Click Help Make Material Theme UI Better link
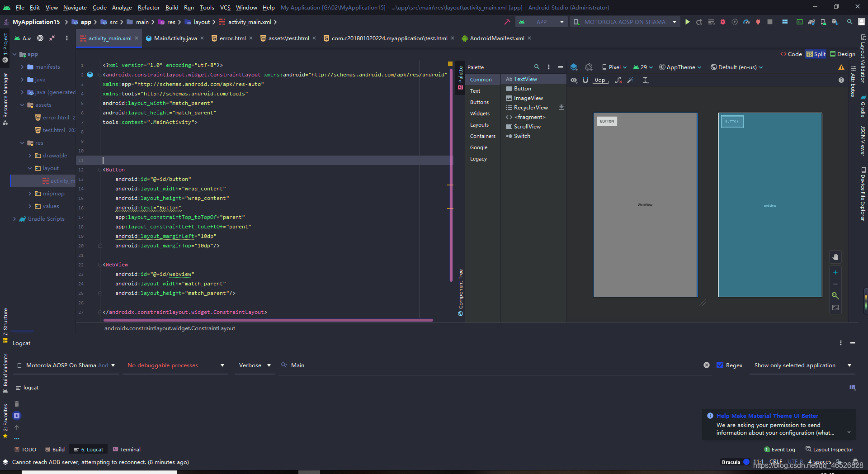Image resolution: width=868 pixels, height=474 pixels. (767, 416)
